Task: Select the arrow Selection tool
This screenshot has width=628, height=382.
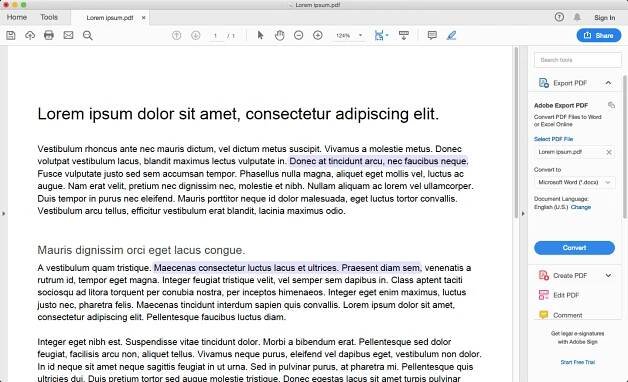Action: [x=260, y=35]
